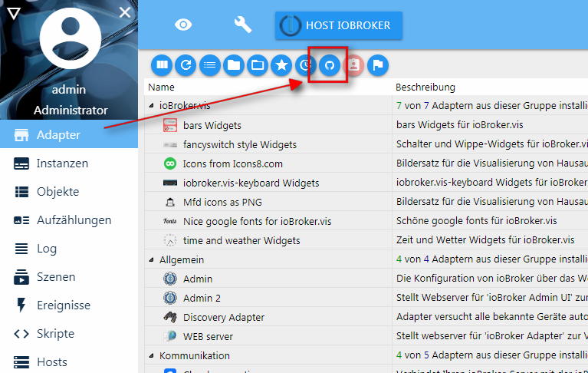Click the clock weather widget icon
The image size is (588, 373).
pos(170,240)
